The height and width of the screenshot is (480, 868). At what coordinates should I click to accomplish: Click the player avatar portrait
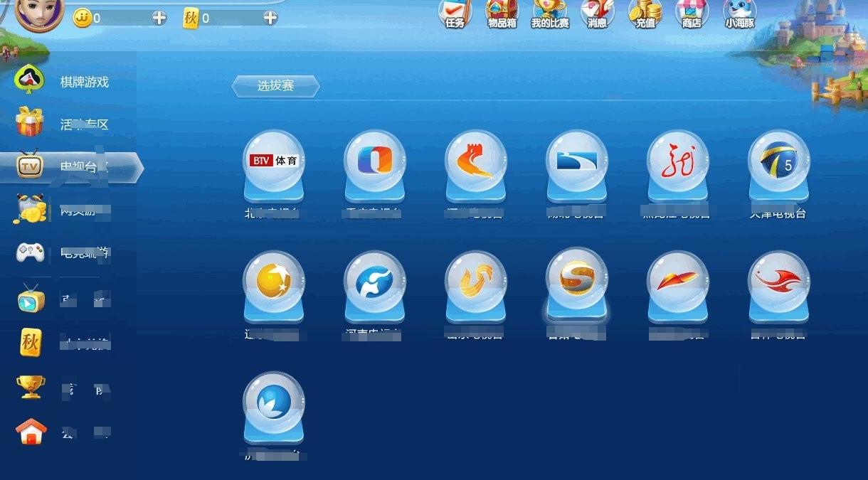39,12
